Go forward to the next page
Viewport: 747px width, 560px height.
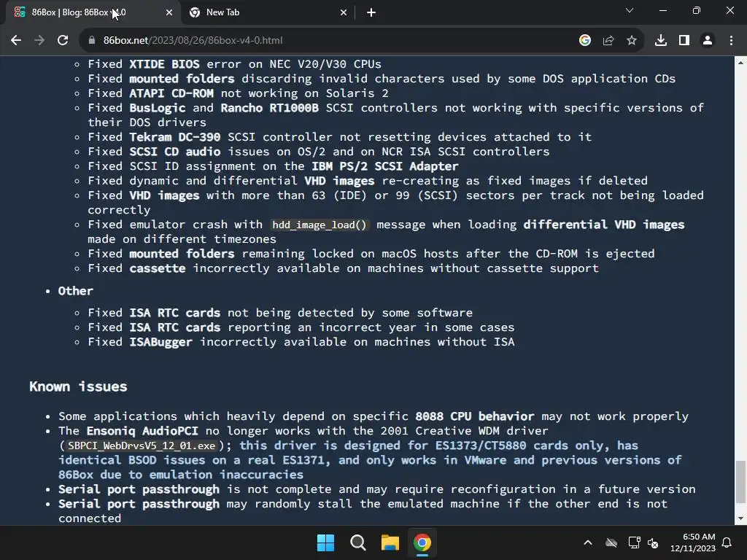39,41
